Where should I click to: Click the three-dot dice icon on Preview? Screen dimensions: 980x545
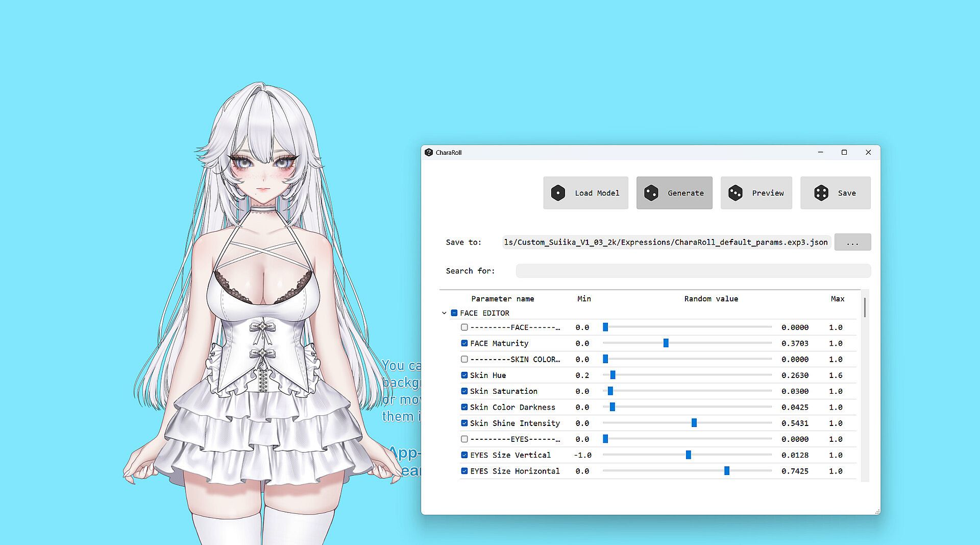(736, 193)
